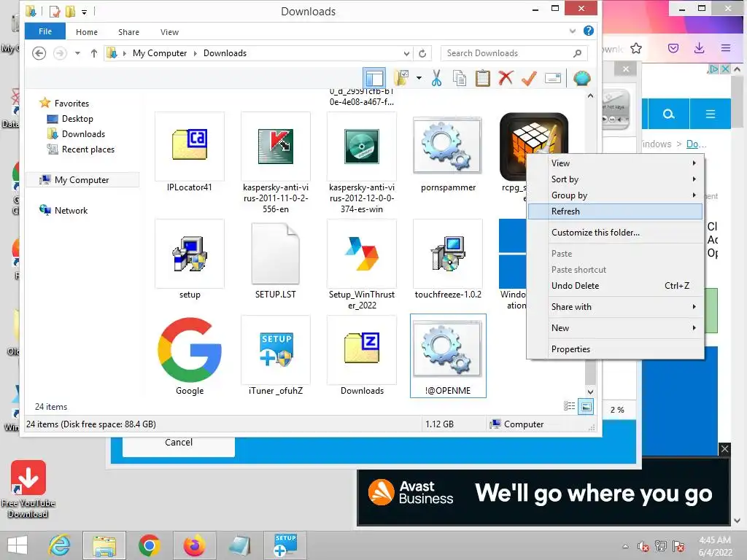Choose Undo Delete in context menu
The width and height of the screenshot is (747, 560).
coord(615,286)
